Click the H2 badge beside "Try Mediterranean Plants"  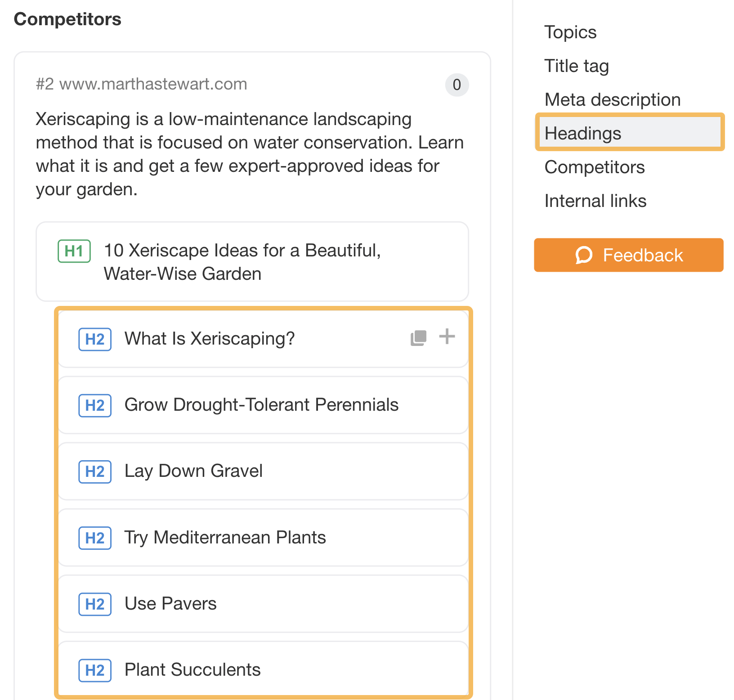point(95,538)
